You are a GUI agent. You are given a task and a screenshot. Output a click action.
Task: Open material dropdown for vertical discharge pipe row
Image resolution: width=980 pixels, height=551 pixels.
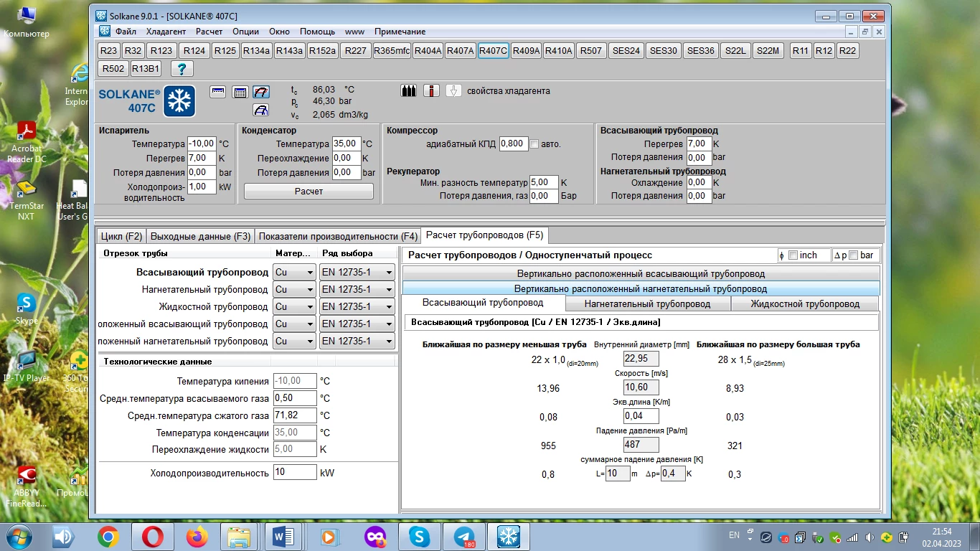pyautogui.click(x=295, y=341)
